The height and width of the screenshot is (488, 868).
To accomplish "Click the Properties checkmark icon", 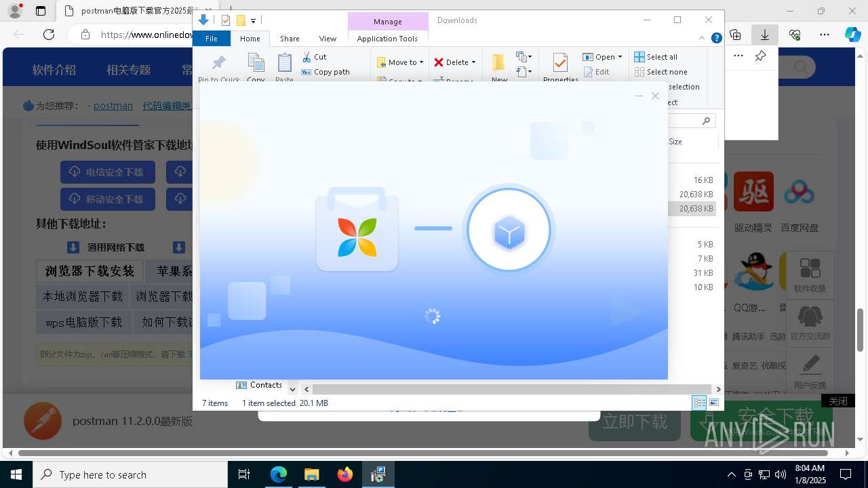I will coord(560,62).
